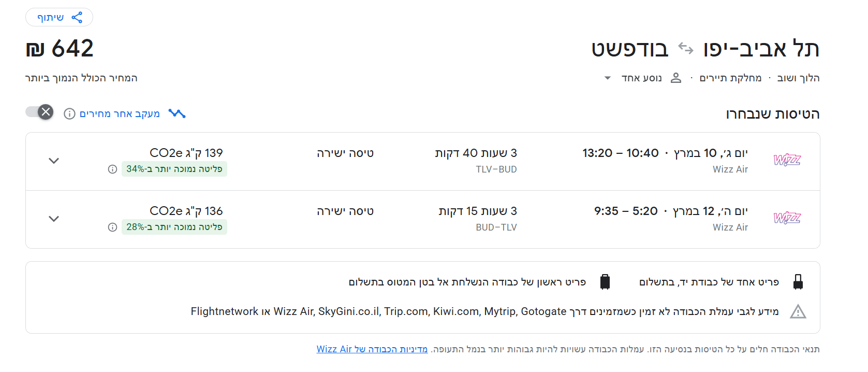The image size is (868, 372).
Task: Click the checked baggage suitcase icon
Action: [x=606, y=281]
